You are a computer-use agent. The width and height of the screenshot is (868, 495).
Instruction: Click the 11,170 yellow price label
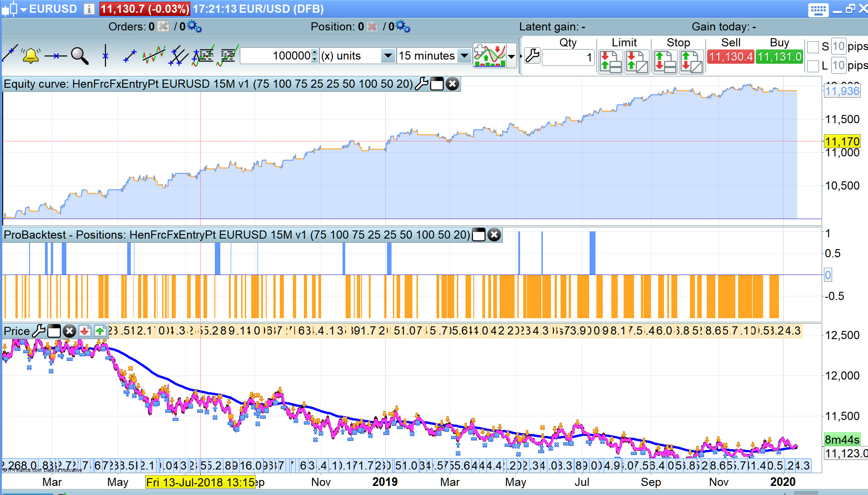click(842, 141)
